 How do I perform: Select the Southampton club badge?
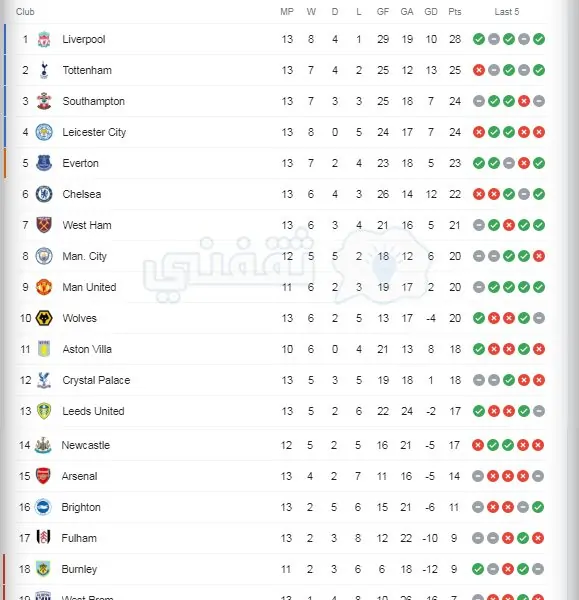point(44,101)
